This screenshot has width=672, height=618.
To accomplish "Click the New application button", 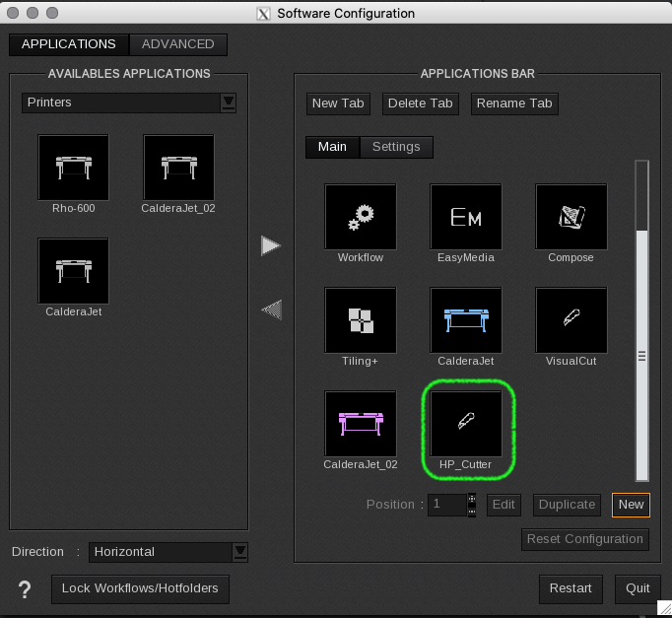I will pos(631,505).
